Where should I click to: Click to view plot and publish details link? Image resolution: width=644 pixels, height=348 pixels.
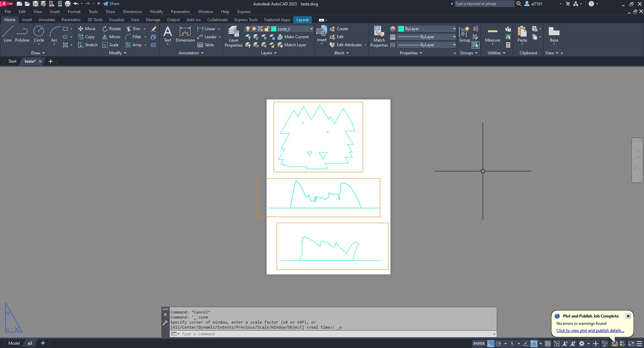[590, 331]
